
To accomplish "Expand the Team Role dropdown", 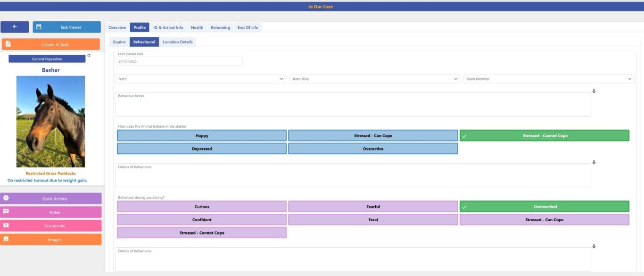I will coord(375,79).
